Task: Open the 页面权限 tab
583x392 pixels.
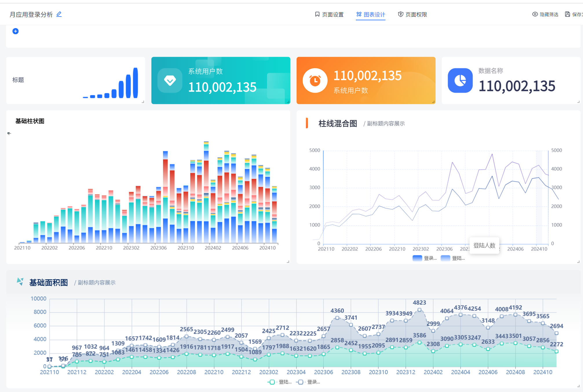Action: pyautogui.click(x=412, y=14)
